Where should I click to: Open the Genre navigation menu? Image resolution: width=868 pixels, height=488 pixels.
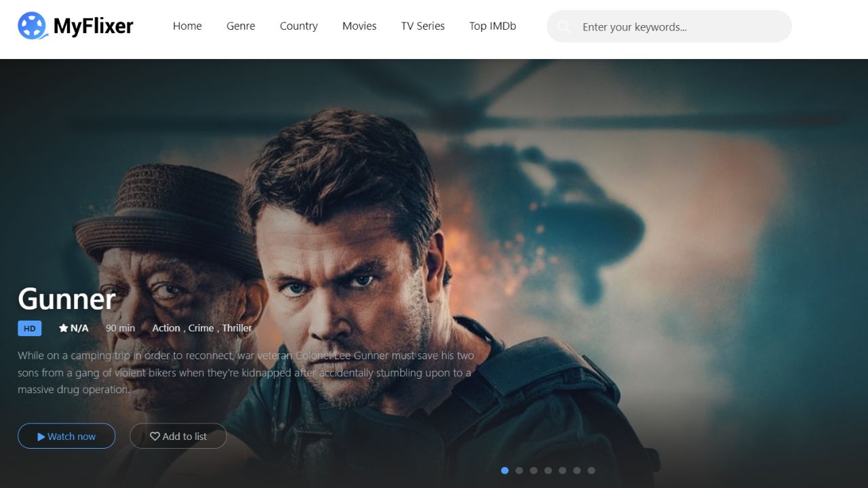pos(241,26)
